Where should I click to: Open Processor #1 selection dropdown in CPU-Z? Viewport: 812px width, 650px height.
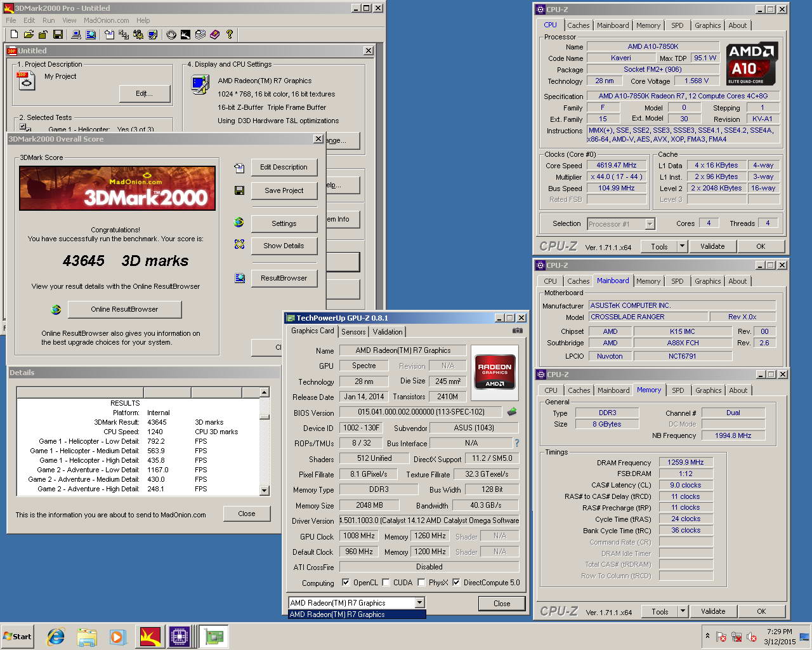tap(650, 223)
